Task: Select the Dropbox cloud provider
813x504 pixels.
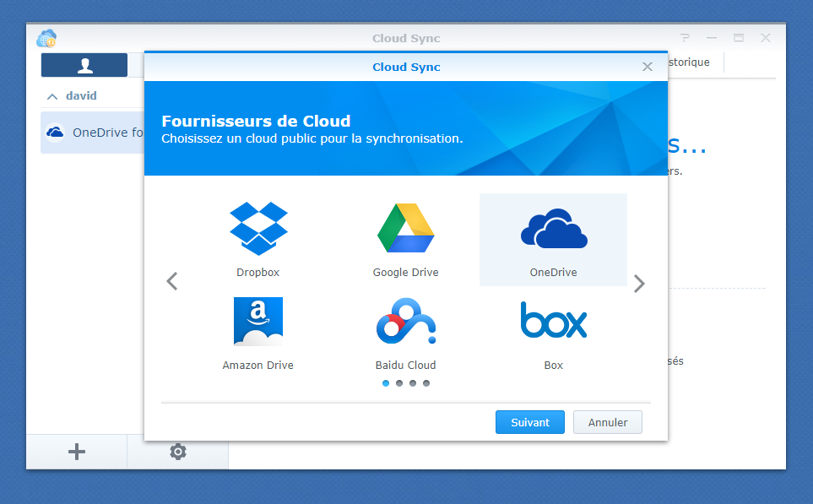Action: 258,240
